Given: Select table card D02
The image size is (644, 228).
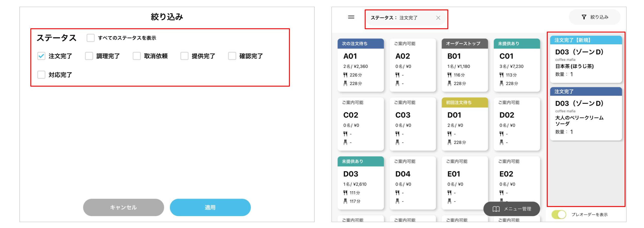Looking at the screenshot, I should click(517, 124).
